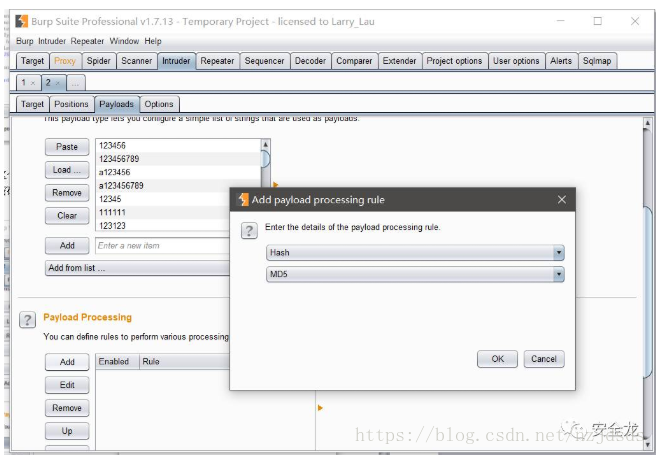Open the User options tab

(x=516, y=61)
